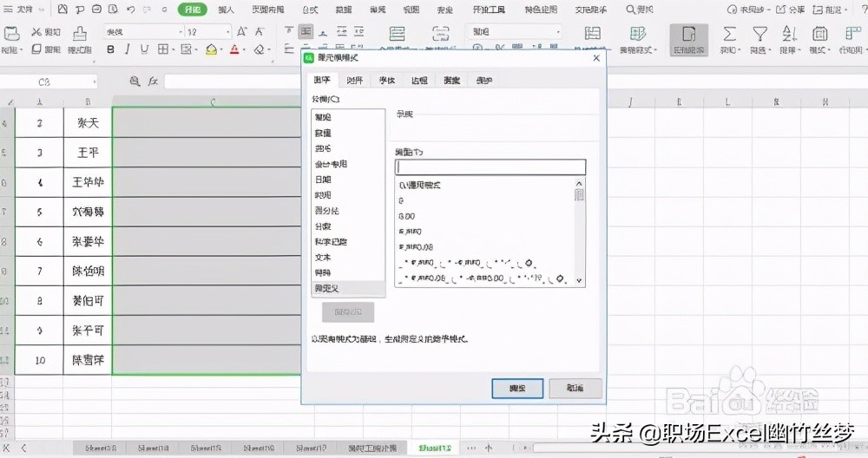Viewport: 868px width, 458px height.
Task: Click the Redo arrow in the quick access bar
Action: 148,10
